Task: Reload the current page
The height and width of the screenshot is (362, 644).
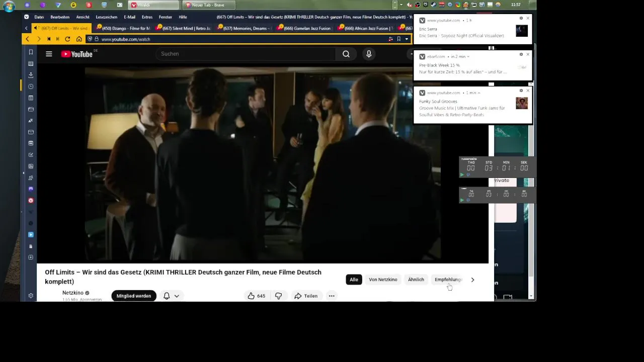Action: click(x=67, y=39)
